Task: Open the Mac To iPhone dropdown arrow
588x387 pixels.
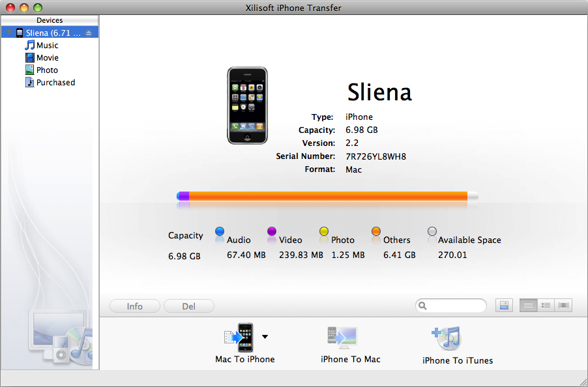Action: point(265,337)
